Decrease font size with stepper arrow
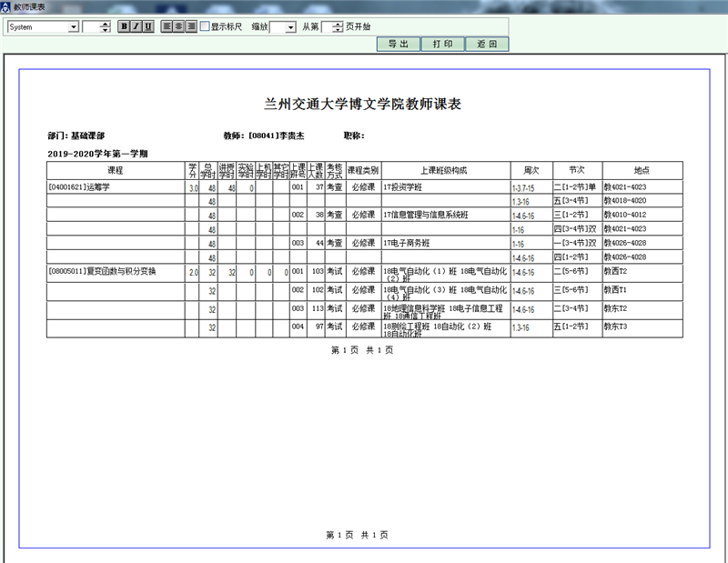Screen dimensions: 728x563 (106, 30)
